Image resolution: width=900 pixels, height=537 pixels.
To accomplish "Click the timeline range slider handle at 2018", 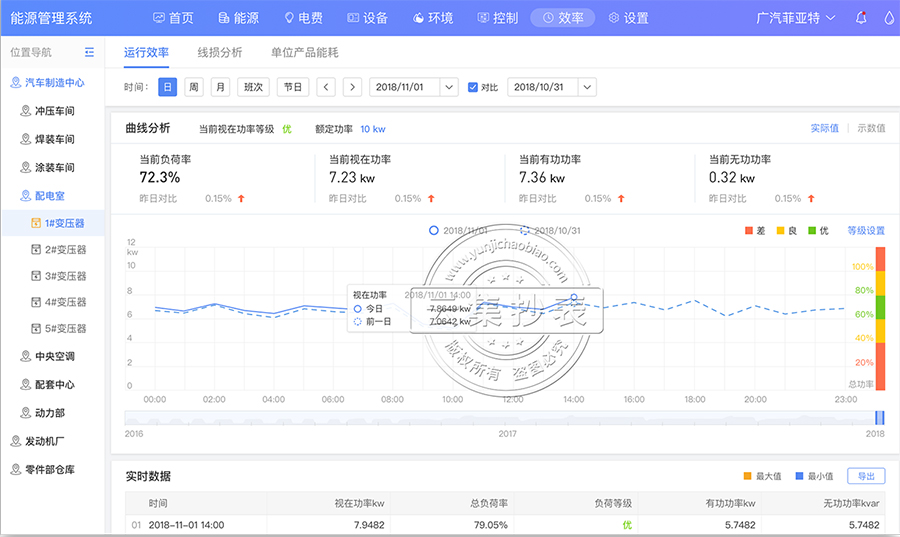I will pyautogui.click(x=880, y=418).
